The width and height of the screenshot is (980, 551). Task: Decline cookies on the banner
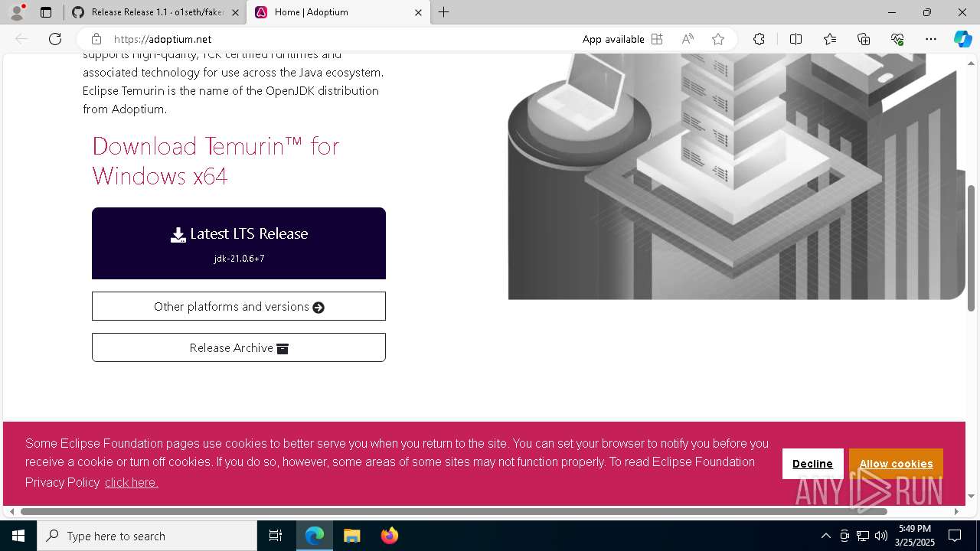[x=812, y=464]
